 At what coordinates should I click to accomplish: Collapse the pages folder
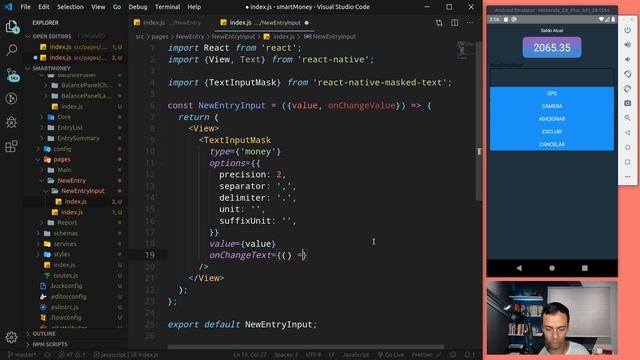click(62, 159)
